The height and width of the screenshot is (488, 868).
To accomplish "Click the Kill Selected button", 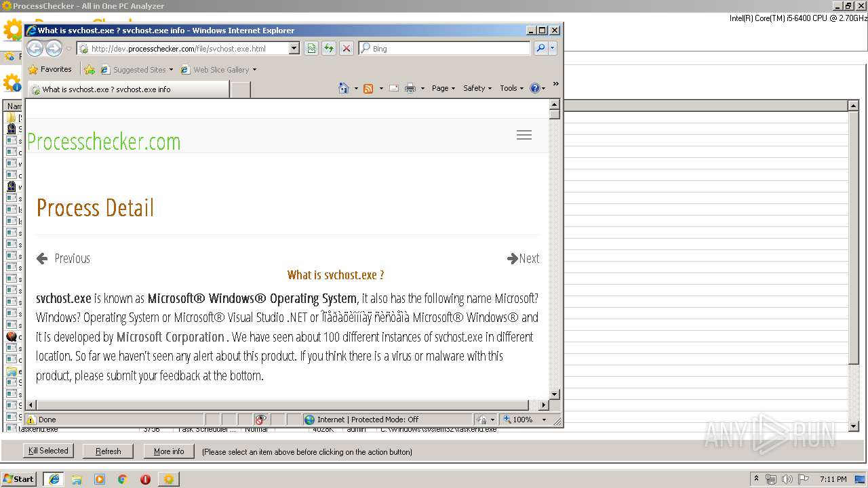I will [x=48, y=451].
